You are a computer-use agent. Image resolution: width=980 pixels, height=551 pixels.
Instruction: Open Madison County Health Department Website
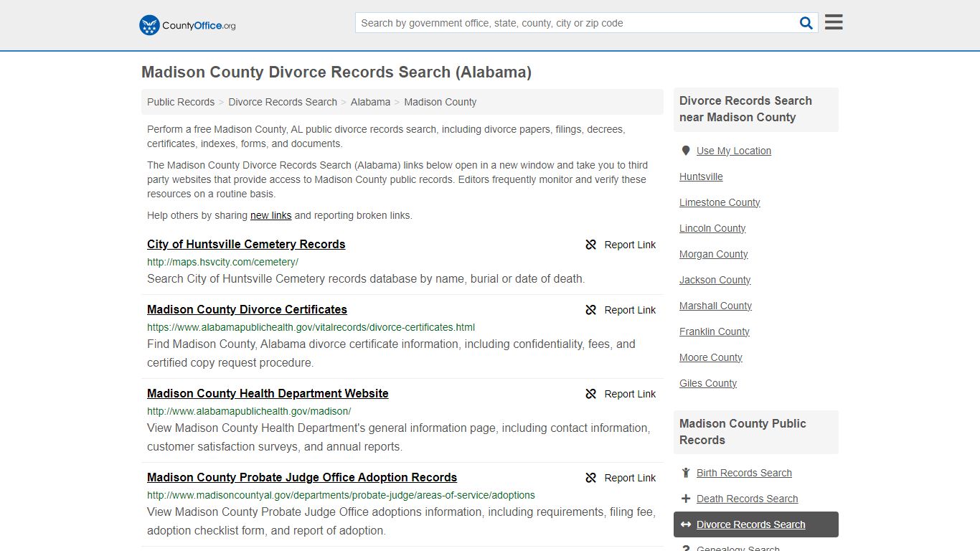pos(268,393)
